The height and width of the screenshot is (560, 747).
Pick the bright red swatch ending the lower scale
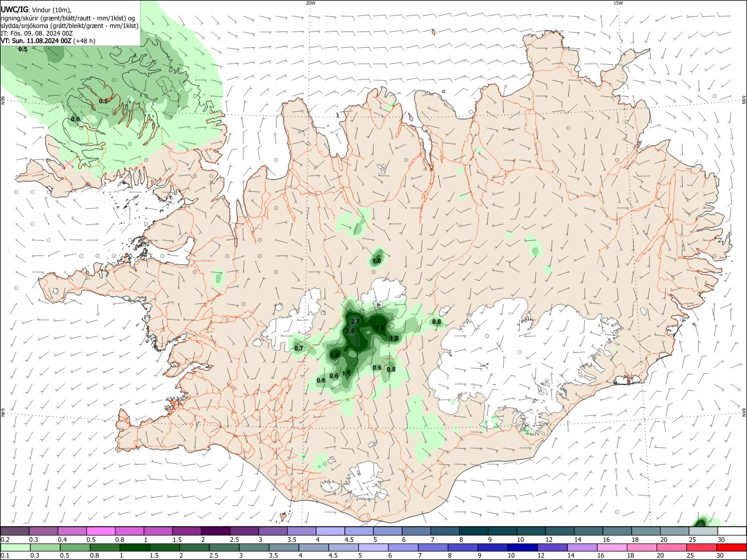tap(731, 548)
